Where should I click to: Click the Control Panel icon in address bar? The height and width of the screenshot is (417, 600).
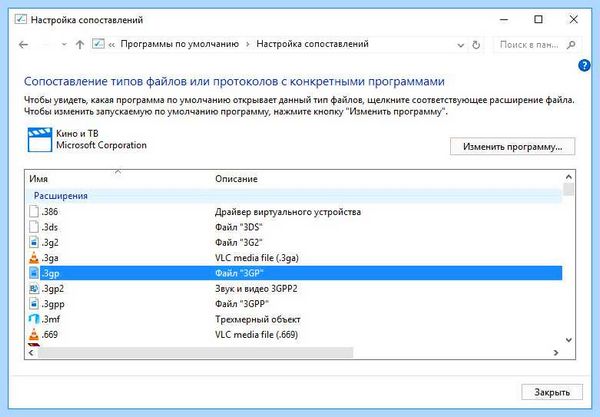(x=98, y=44)
